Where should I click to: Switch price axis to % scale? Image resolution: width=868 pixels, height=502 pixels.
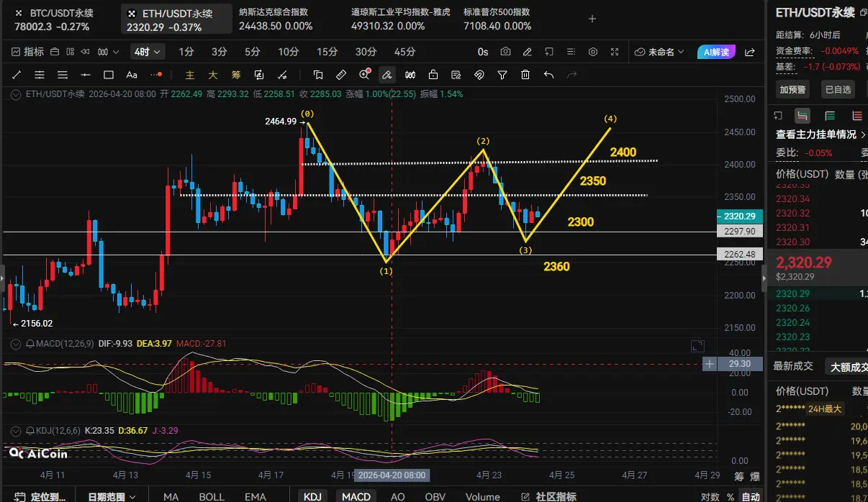[x=730, y=496]
